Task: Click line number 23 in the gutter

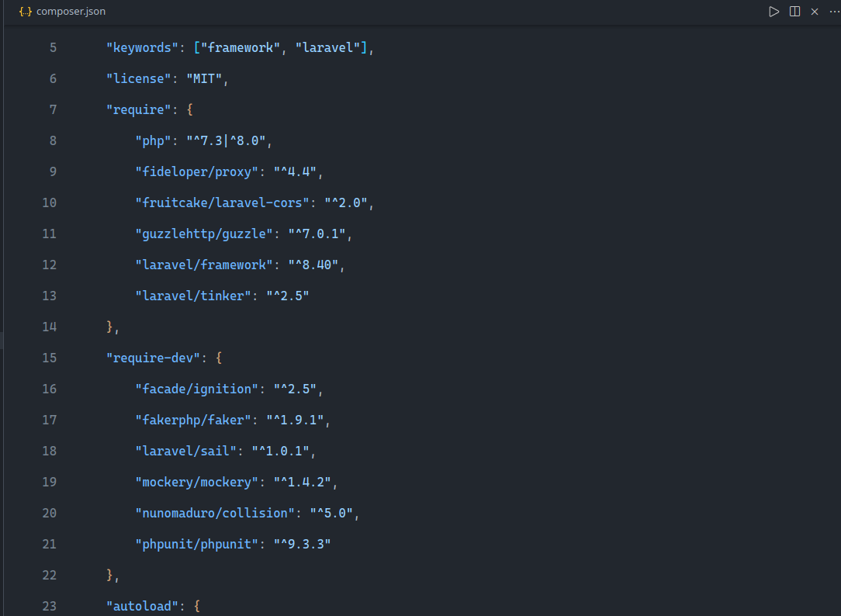Action: click(50, 607)
